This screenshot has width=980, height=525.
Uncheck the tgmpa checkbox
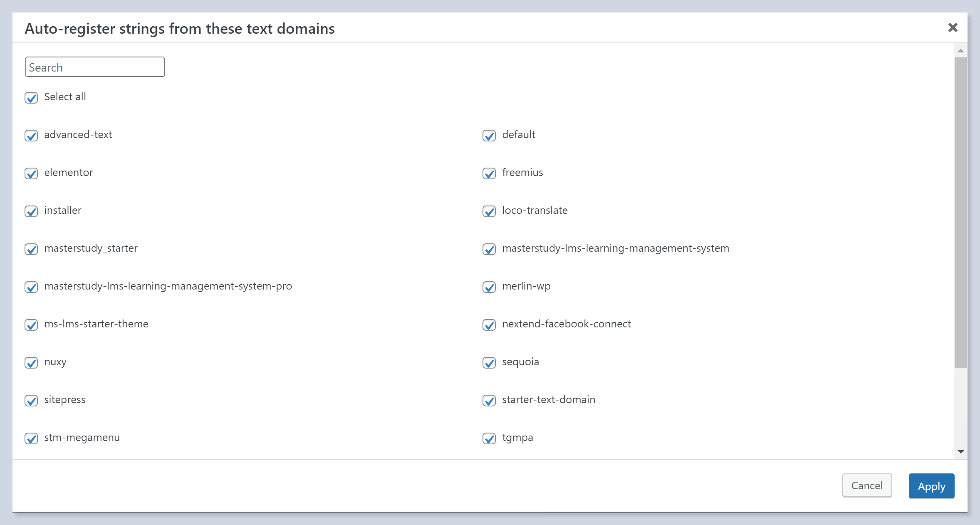pos(489,438)
